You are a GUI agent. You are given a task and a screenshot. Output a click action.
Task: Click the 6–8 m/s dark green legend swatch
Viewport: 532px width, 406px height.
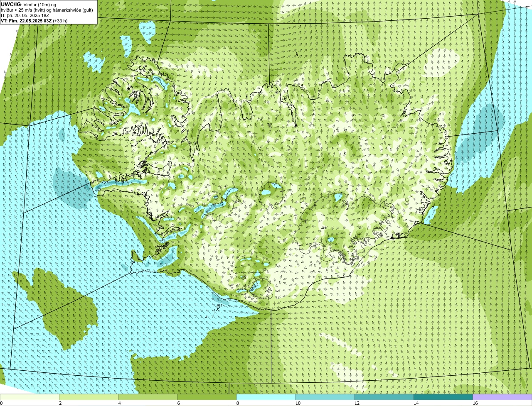207,397
